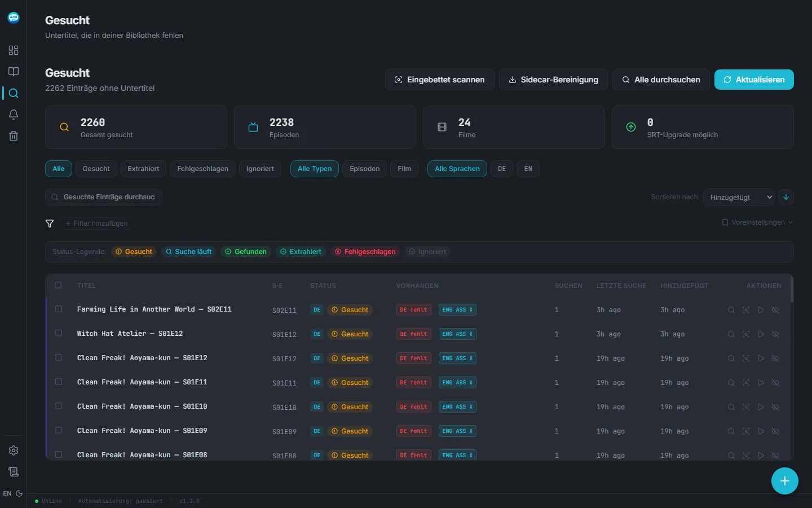Select the Clean Freak S01E10 row checkbox
Screen dimensions: 812x508
tap(59, 406)
